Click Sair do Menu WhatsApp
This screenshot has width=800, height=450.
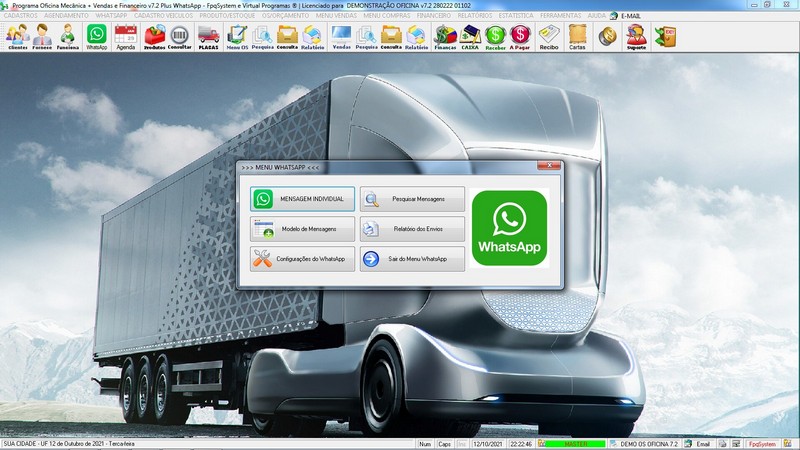coord(412,259)
